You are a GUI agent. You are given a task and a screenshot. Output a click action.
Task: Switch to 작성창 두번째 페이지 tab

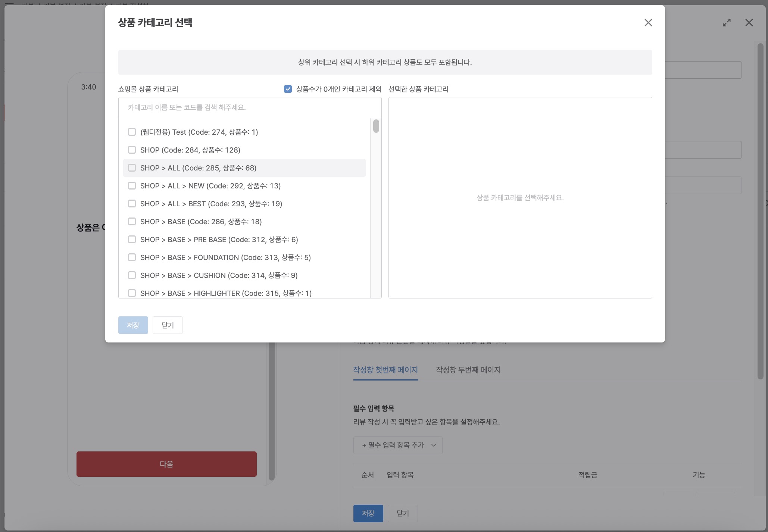(468, 370)
